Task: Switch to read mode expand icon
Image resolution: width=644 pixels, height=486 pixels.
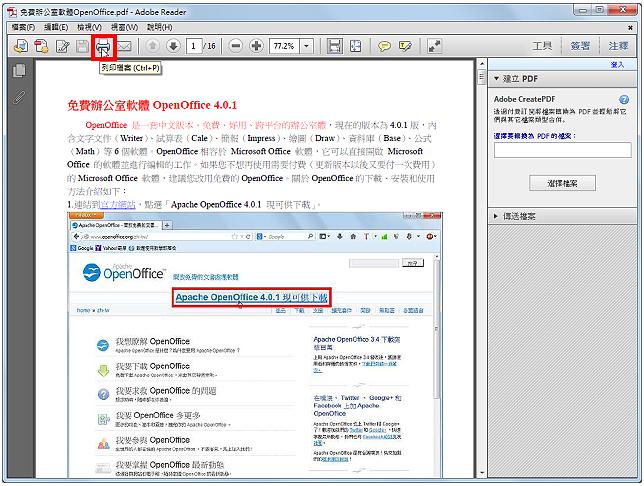Action: (x=434, y=46)
